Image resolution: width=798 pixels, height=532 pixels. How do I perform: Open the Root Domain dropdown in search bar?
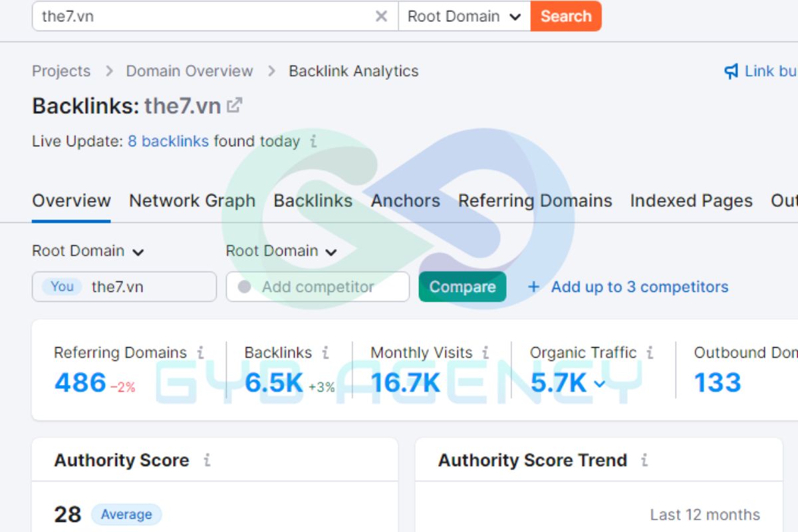point(464,16)
